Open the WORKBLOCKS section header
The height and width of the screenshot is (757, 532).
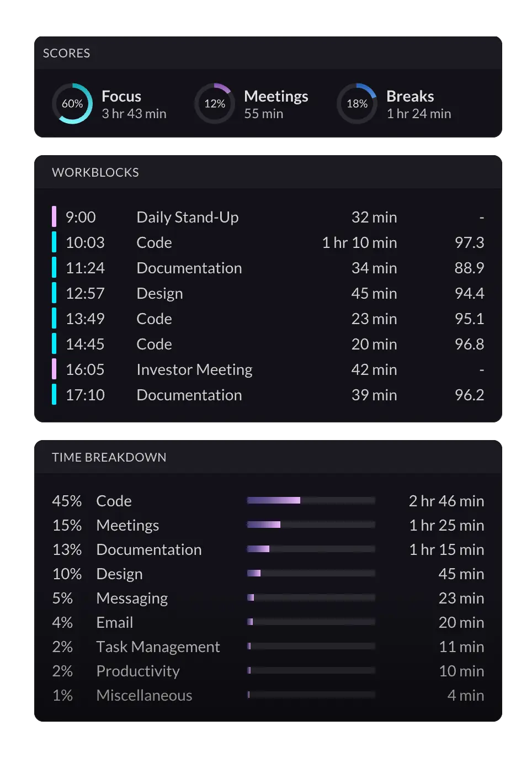(95, 172)
